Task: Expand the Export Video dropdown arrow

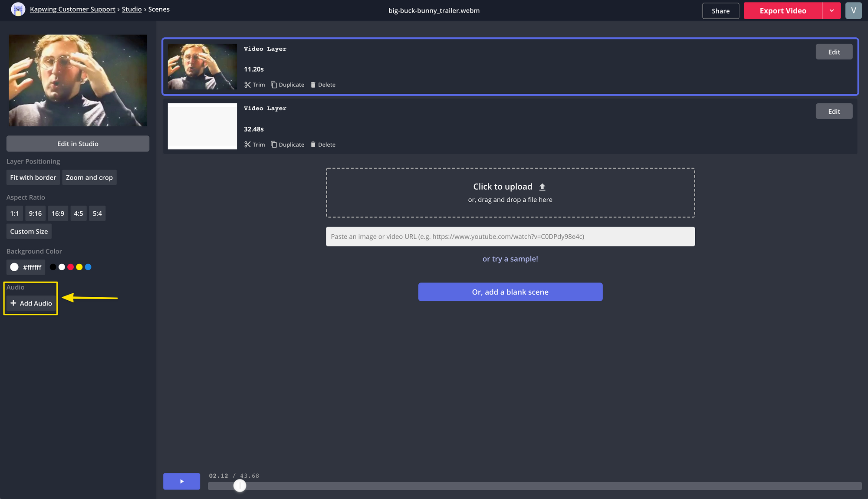Action: pos(832,10)
